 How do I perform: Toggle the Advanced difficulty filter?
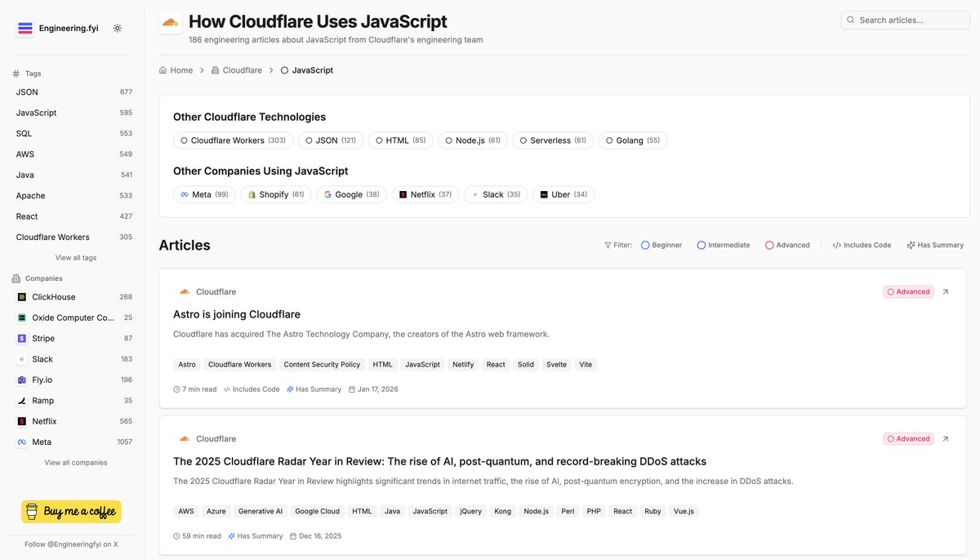click(x=787, y=245)
